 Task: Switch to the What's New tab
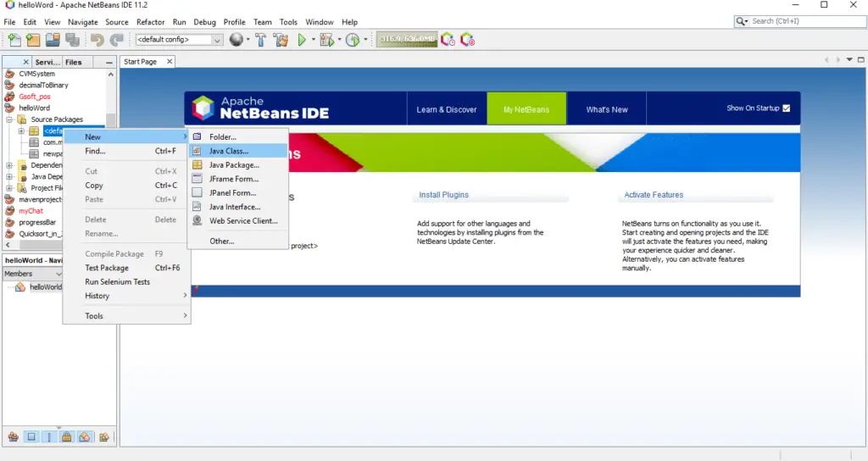607,109
